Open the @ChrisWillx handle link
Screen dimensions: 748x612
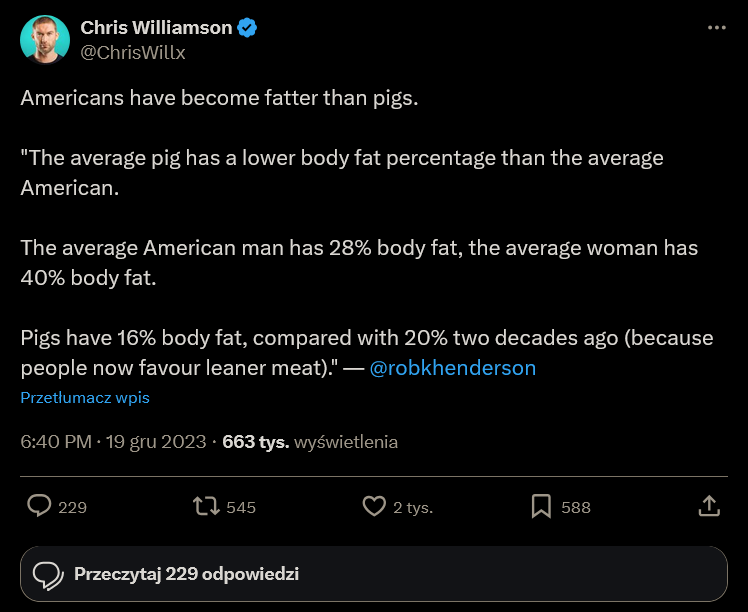click(133, 52)
